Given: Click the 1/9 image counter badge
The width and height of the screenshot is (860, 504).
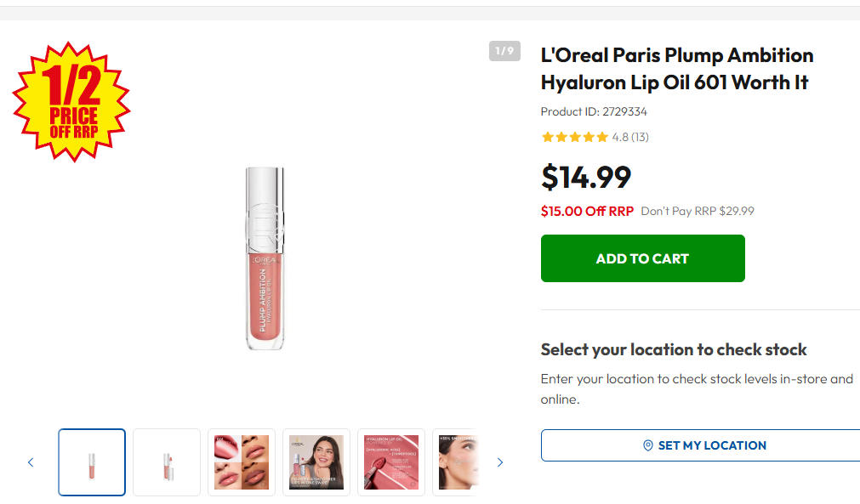Looking at the screenshot, I should click(x=504, y=51).
